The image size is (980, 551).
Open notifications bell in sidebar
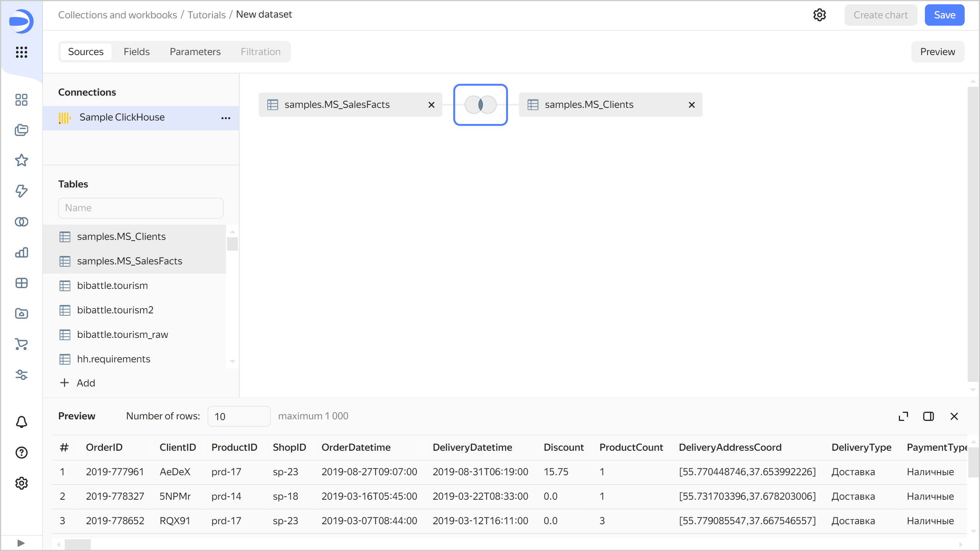pos(21,422)
